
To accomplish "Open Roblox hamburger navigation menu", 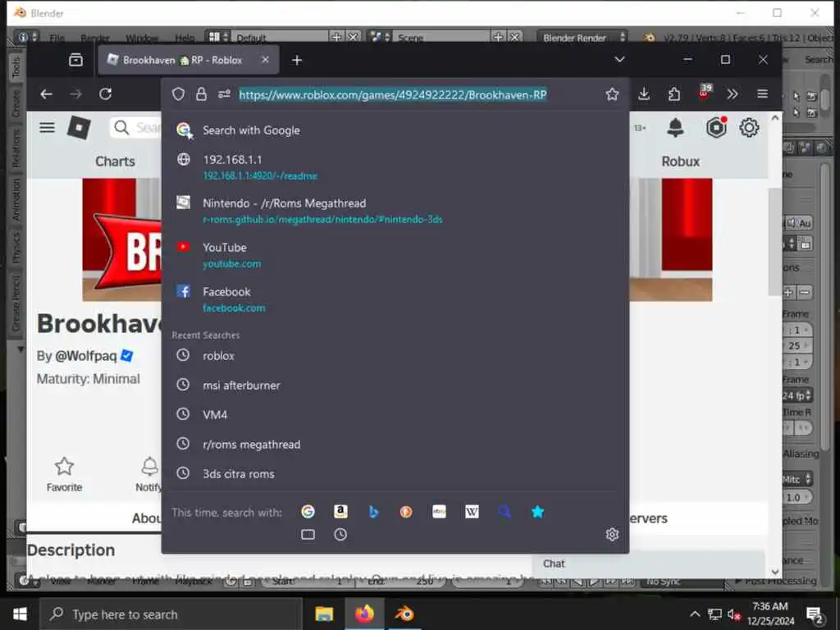I will (47, 127).
